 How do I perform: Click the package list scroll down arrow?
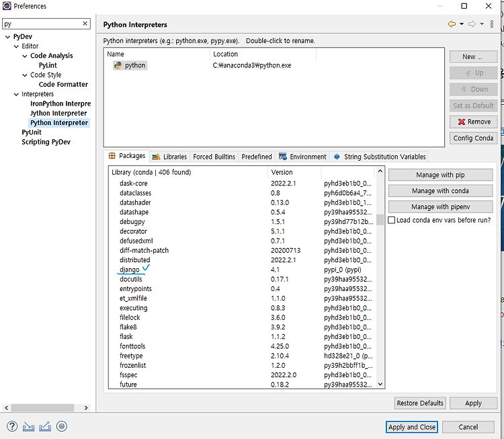click(380, 384)
